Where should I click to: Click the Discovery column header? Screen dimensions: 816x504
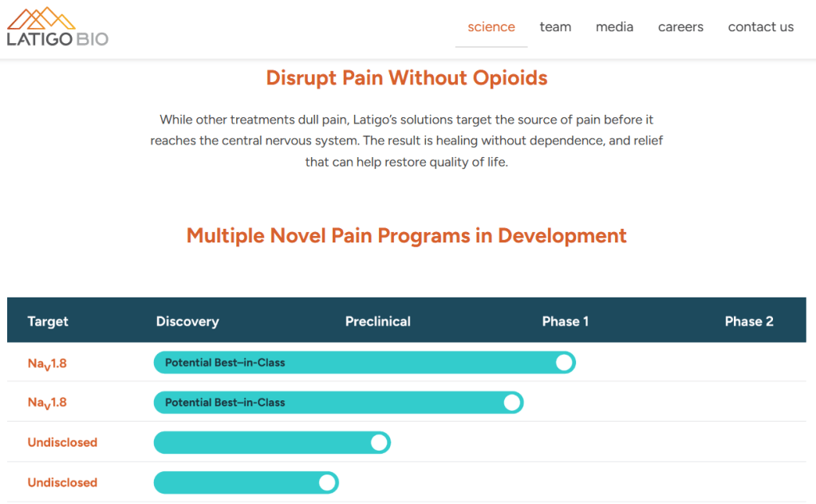[187, 321]
